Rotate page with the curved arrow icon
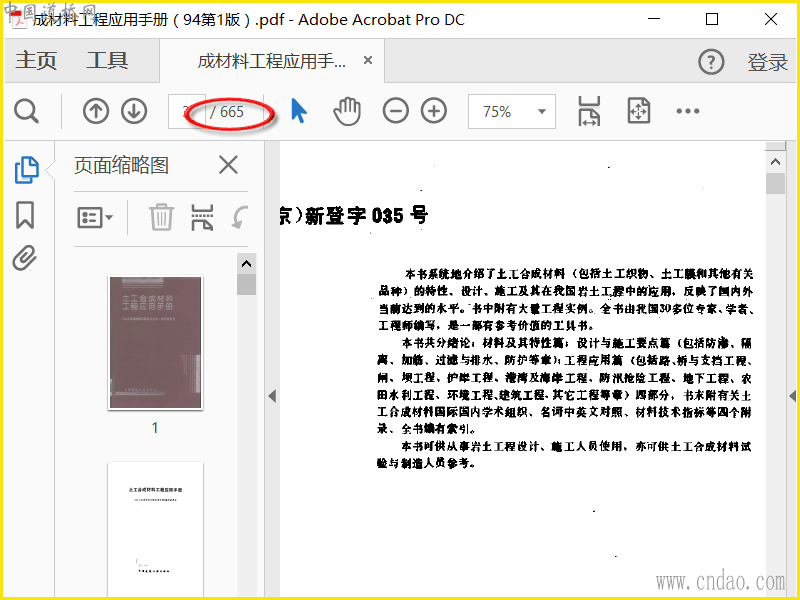The image size is (800, 600). (240, 217)
